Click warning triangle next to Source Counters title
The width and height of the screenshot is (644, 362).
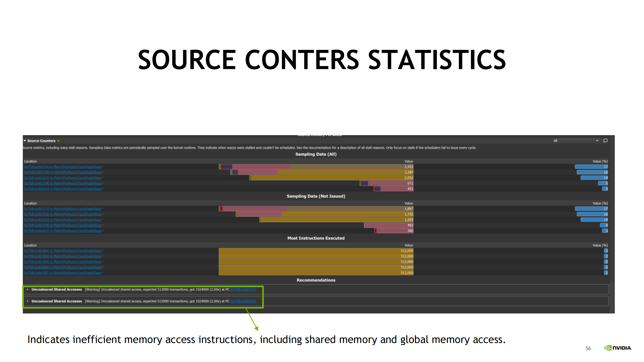click(x=58, y=141)
